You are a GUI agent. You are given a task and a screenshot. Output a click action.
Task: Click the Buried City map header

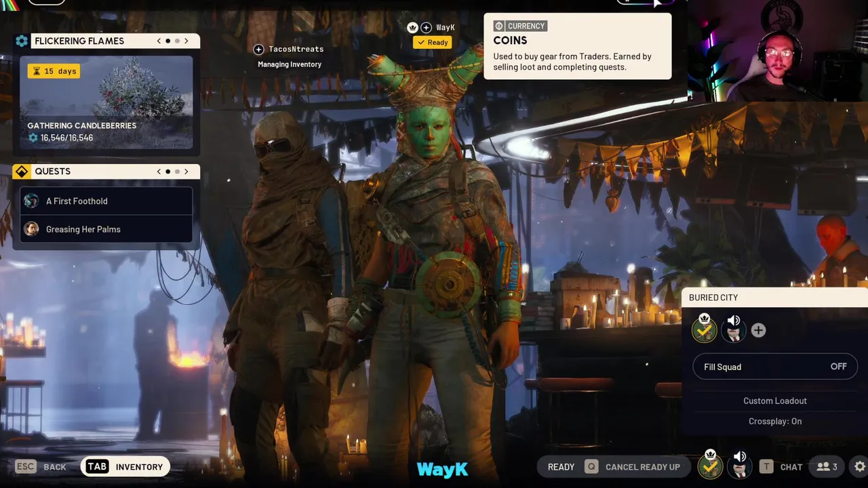(x=774, y=298)
